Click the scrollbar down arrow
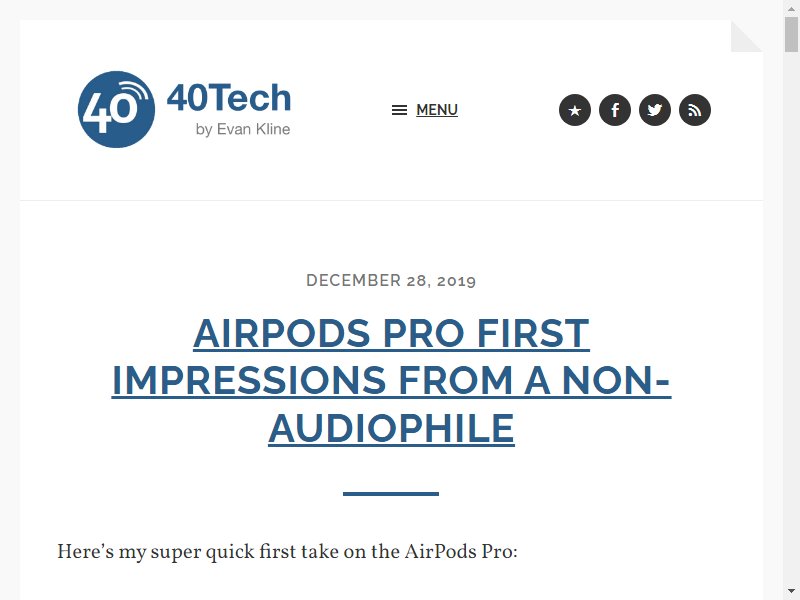The height and width of the screenshot is (600, 800). coord(791,594)
